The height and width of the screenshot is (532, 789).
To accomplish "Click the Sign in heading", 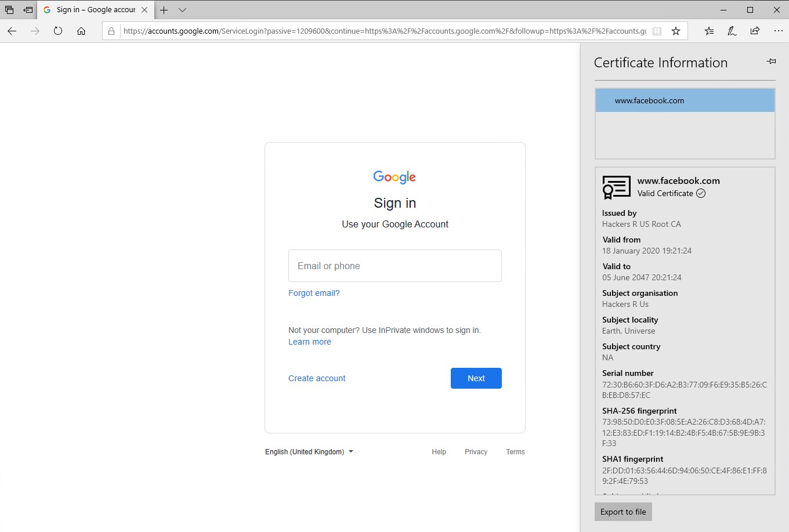I will click(x=395, y=203).
